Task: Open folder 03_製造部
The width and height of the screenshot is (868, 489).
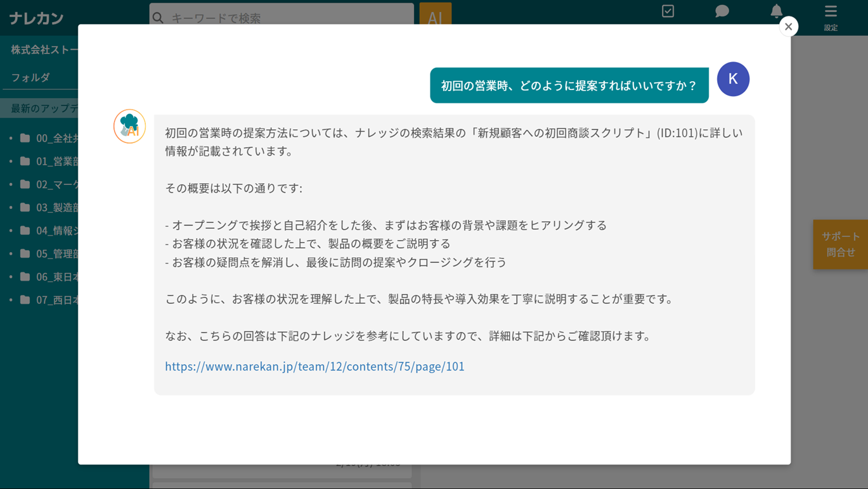Action: tap(48, 207)
